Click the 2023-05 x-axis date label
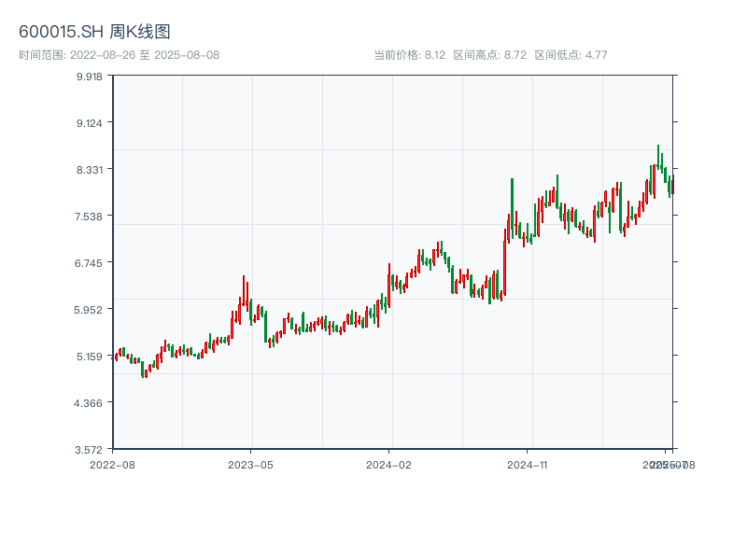747x560 pixels. 250,464
